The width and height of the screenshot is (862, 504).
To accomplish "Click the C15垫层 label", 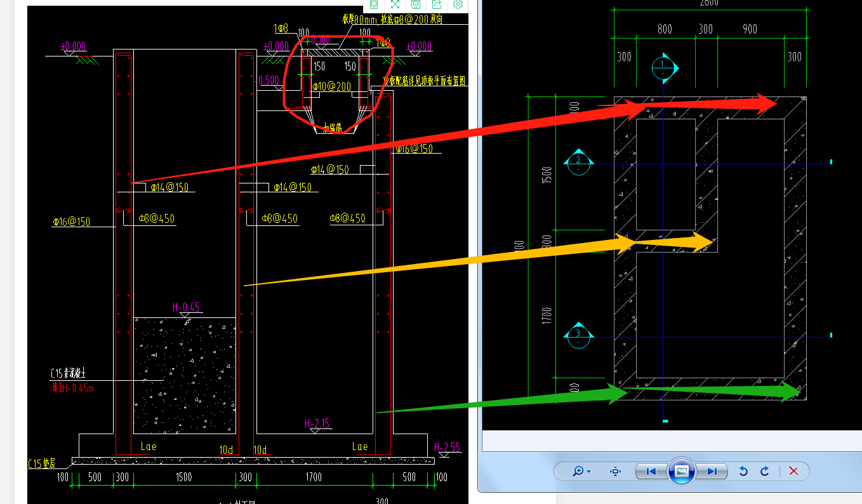I will [x=43, y=464].
